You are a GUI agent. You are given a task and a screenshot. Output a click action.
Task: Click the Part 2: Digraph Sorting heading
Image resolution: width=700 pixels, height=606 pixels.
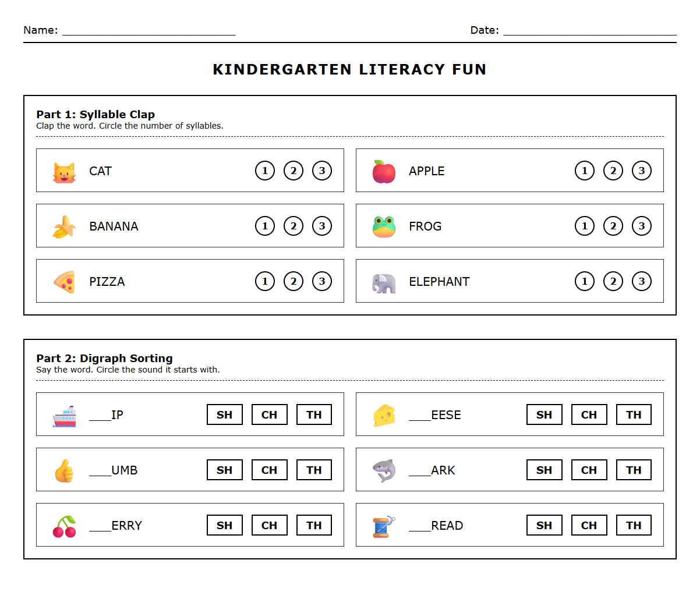tap(104, 358)
